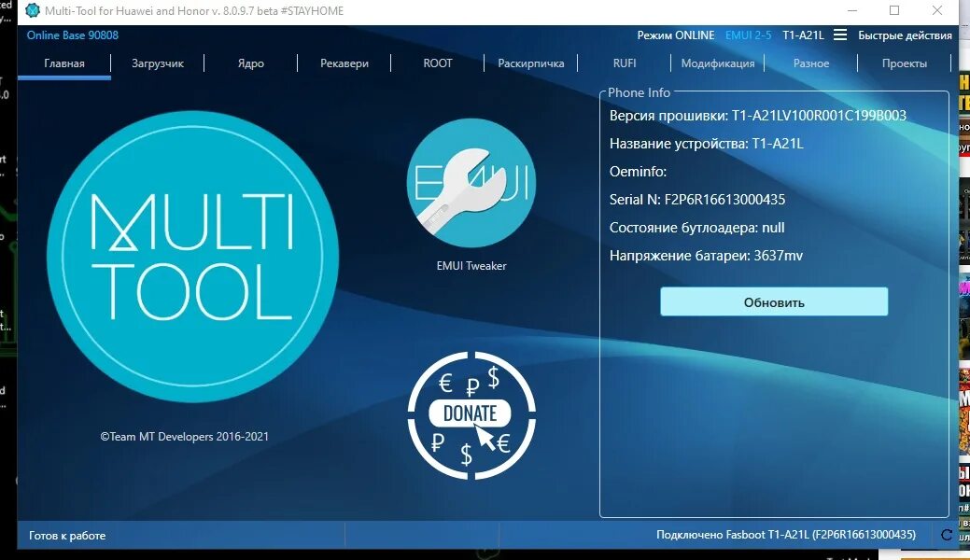The height and width of the screenshot is (560, 970).
Task: Click the Online Base 90808 text
Action: [73, 35]
